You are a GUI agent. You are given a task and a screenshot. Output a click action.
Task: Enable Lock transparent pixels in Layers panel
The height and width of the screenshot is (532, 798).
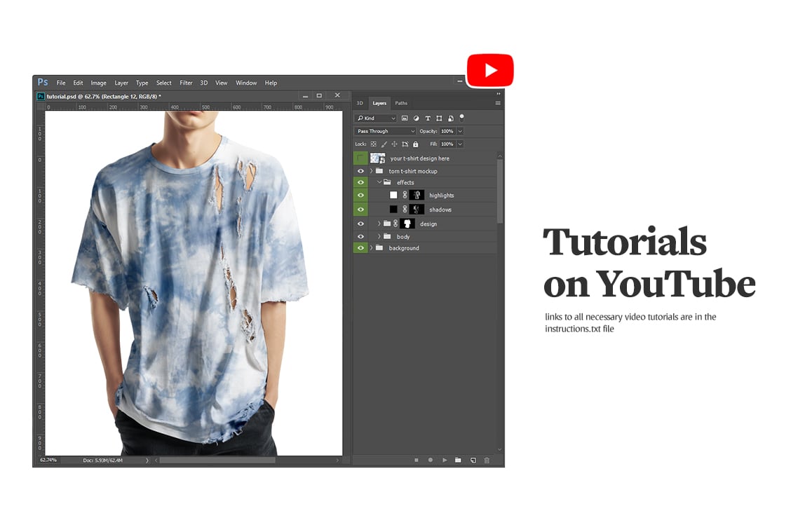point(373,144)
